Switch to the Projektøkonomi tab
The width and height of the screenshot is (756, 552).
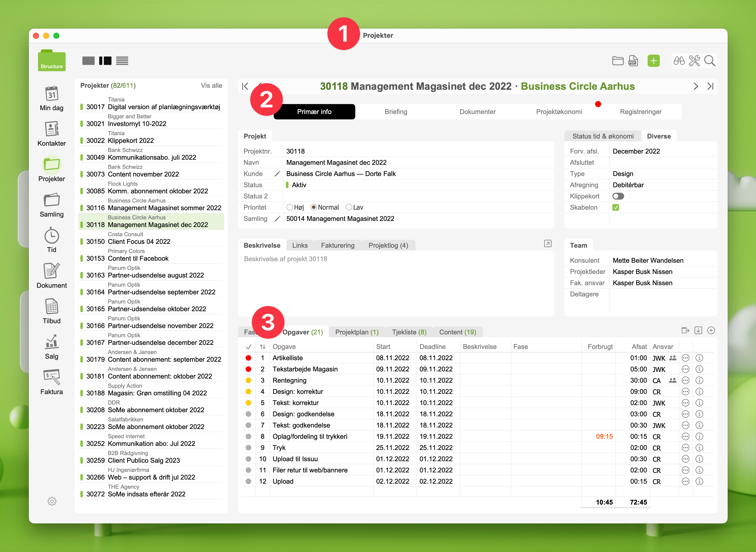[x=559, y=112]
